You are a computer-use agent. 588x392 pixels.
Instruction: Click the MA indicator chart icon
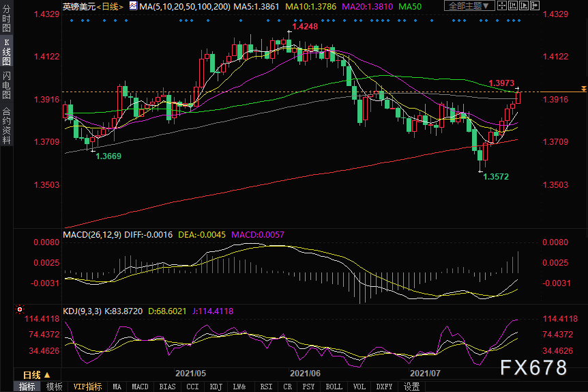(133, 5)
